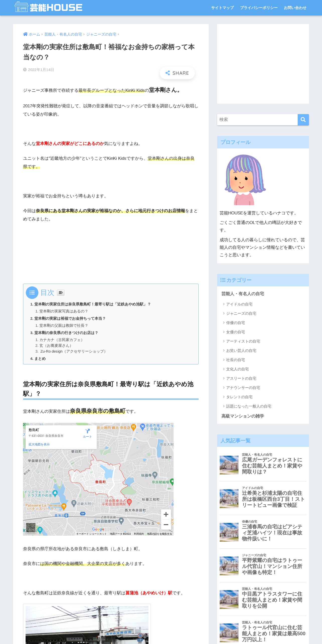
Task: Open 高級マンションの雑学 category
Action: [x=243, y=416]
